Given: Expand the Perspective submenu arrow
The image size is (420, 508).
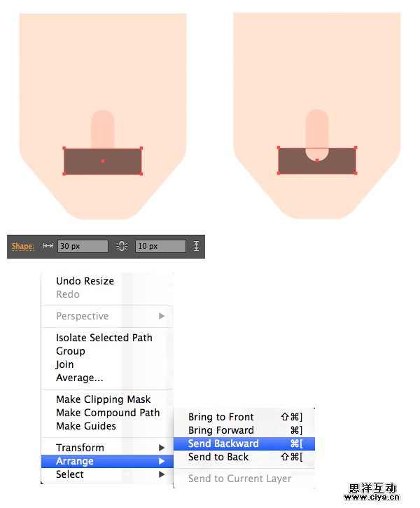Looking at the screenshot, I should [162, 316].
